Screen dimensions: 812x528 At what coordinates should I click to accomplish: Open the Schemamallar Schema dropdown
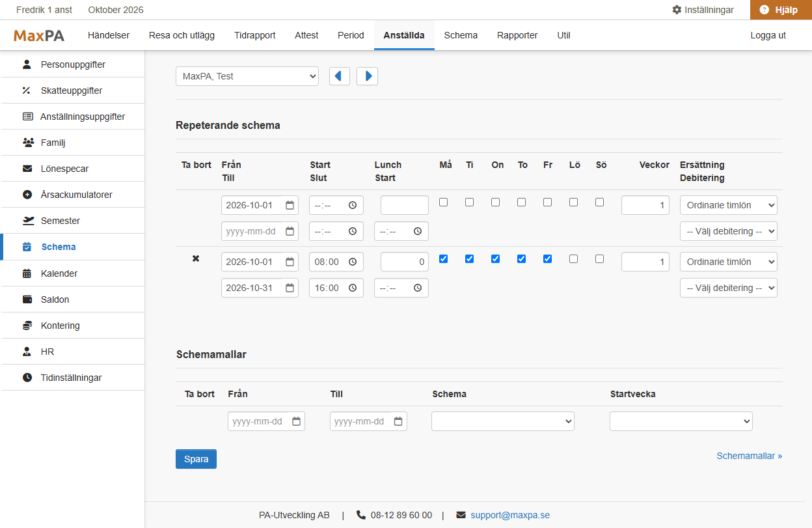[x=503, y=421]
